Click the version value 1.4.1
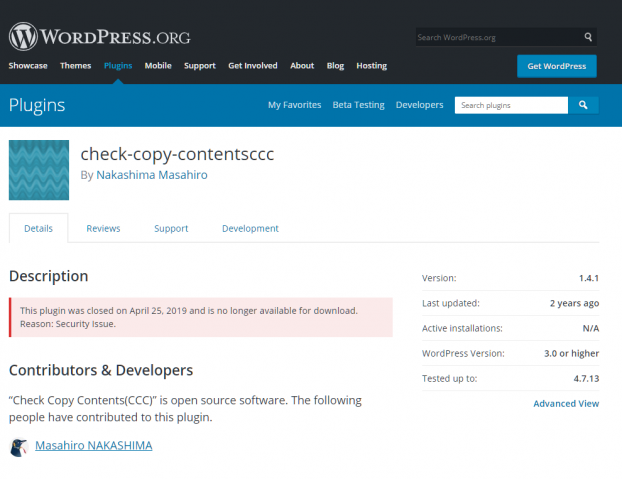This screenshot has width=622, height=479. click(x=589, y=278)
